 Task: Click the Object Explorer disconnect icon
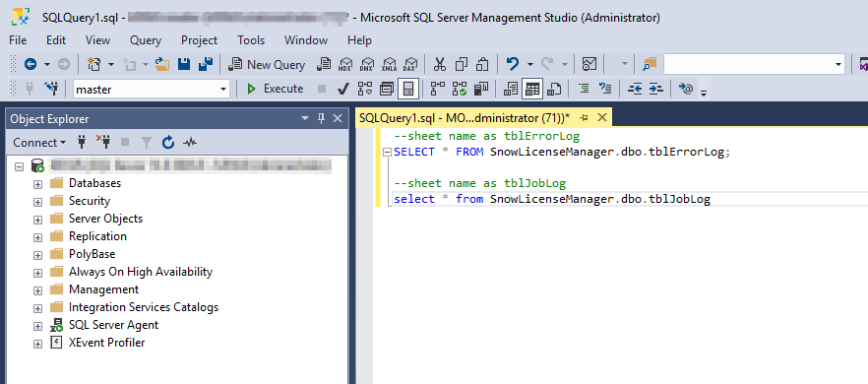pos(103,143)
